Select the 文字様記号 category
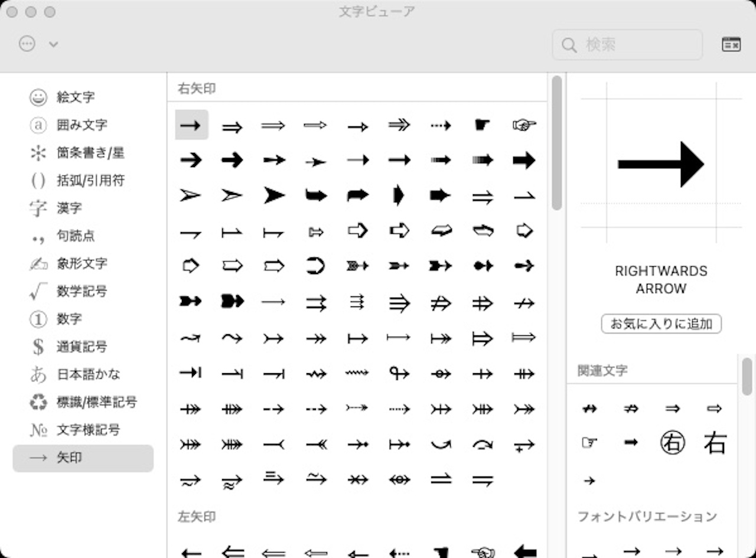The width and height of the screenshot is (756, 558). coord(83,430)
